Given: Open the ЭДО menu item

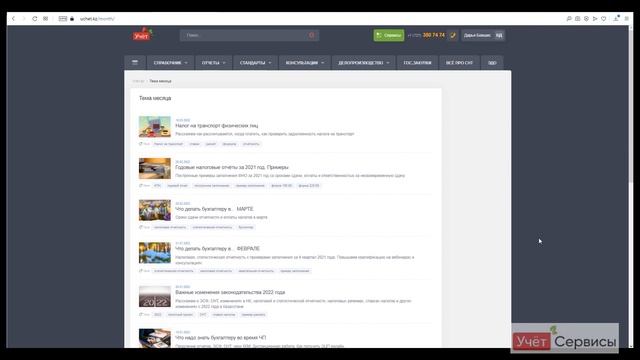Looking at the screenshot, I should (492, 63).
